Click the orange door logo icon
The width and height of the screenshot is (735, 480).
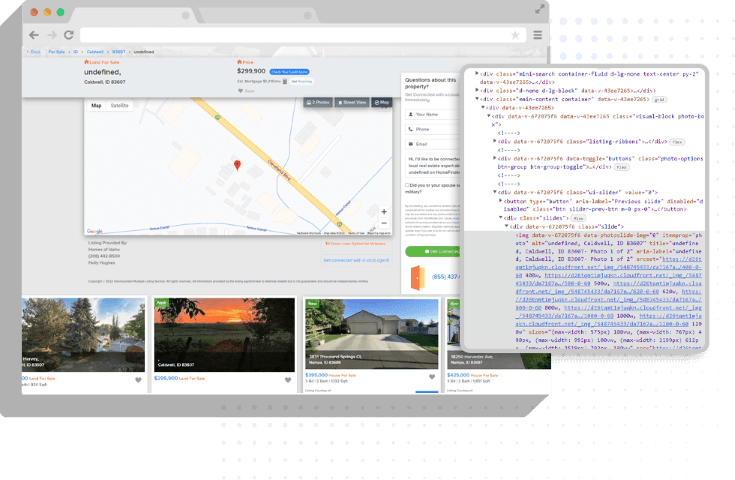pyautogui.click(x=417, y=277)
